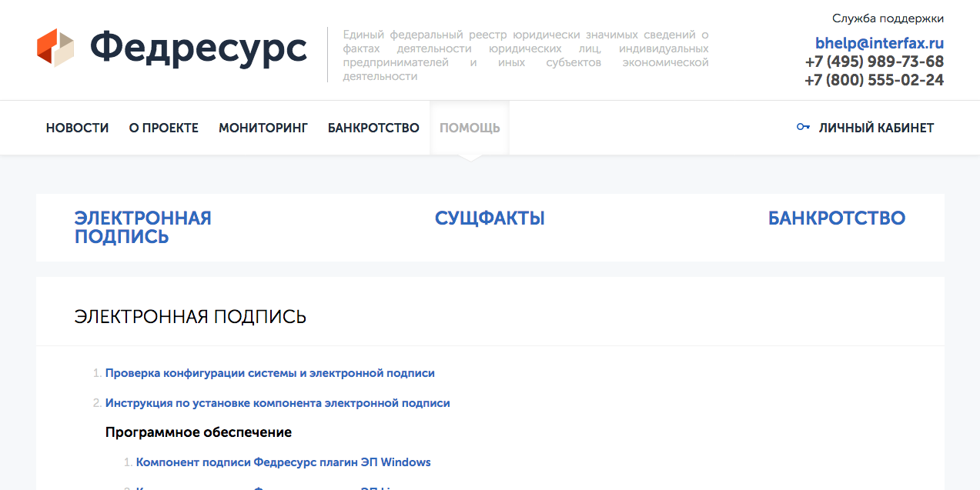This screenshot has width=980, height=490.
Task: Click the Электронная подпись section heading
Action: coord(190,317)
